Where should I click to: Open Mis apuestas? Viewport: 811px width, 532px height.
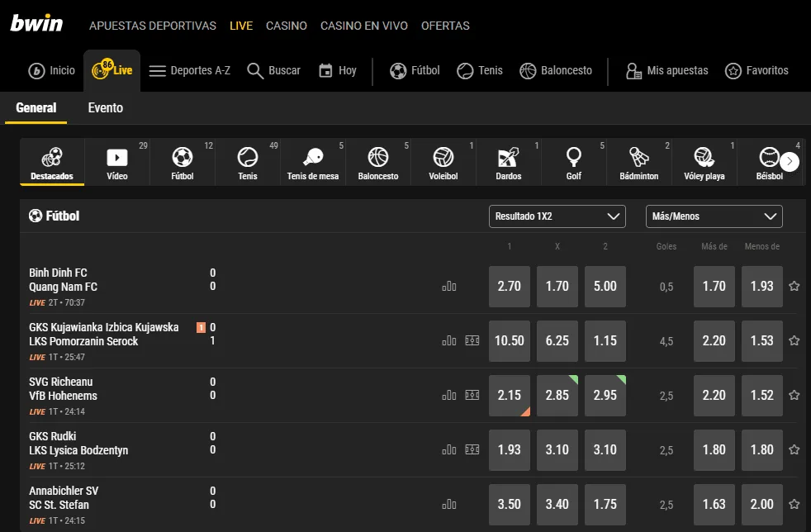(666, 71)
